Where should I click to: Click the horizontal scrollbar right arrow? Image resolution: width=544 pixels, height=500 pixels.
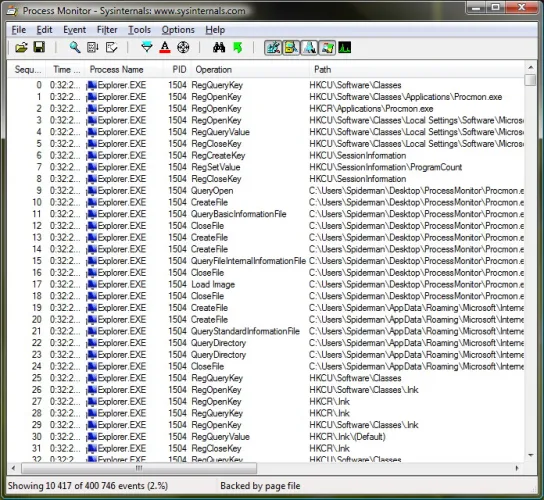(517, 468)
